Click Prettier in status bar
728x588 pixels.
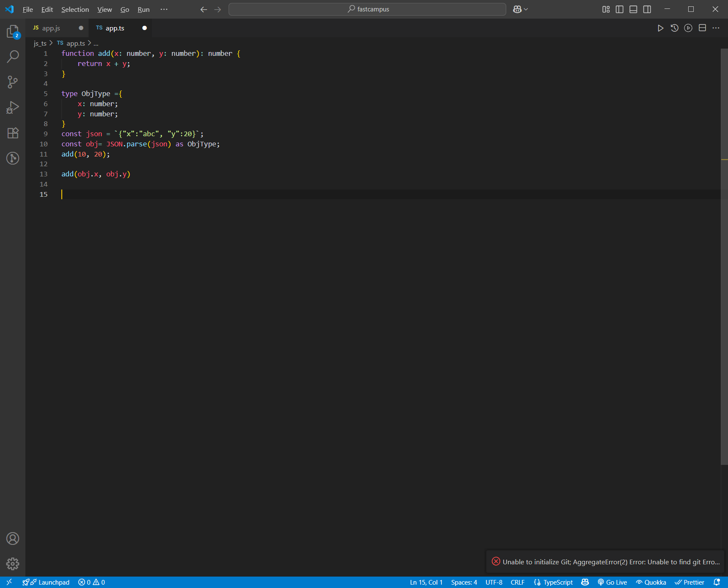(x=689, y=583)
